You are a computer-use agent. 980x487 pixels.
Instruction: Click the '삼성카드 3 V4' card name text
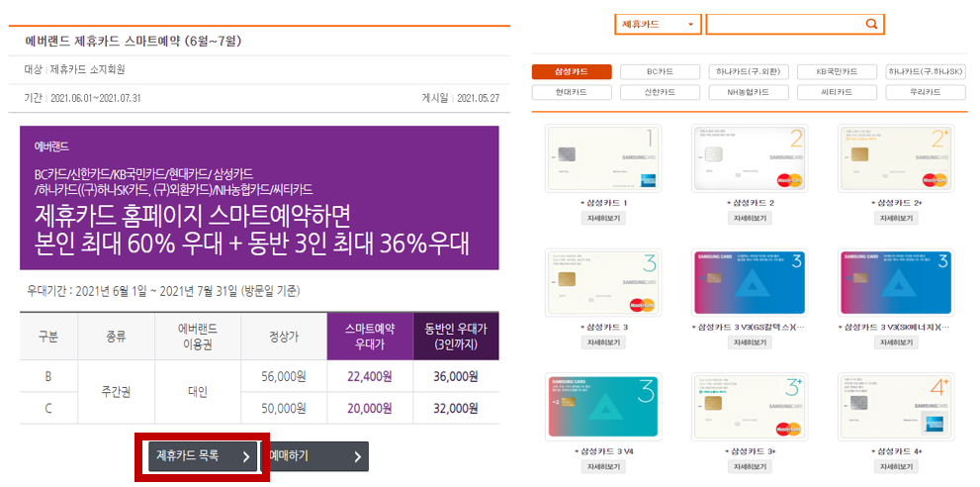[604, 451]
